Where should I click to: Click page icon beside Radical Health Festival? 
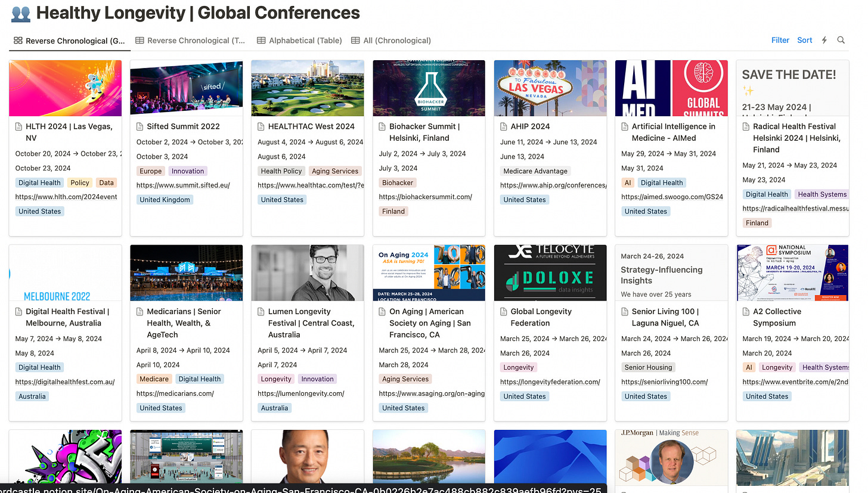tap(746, 126)
